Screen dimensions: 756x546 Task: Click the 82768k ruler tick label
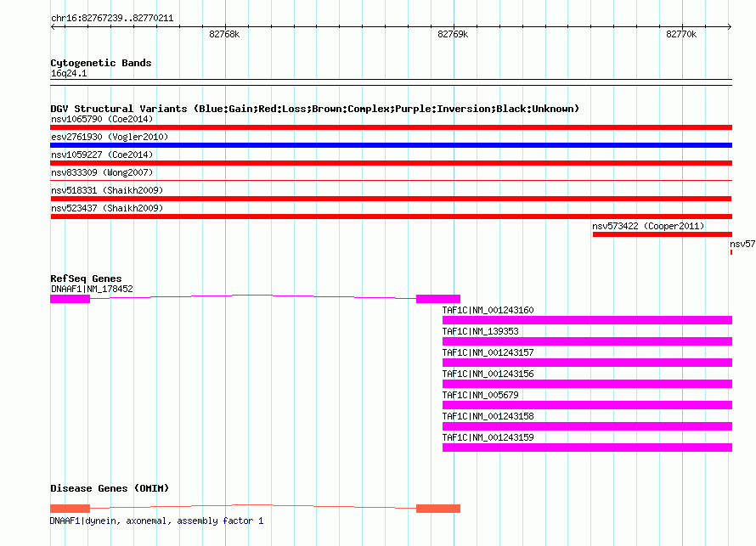pos(224,34)
